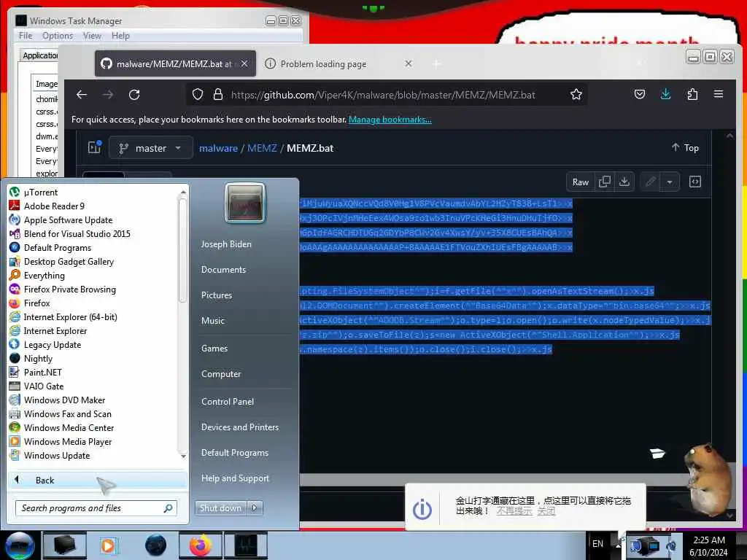Click the Raw button
The width and height of the screenshot is (747, 560).
(580, 182)
